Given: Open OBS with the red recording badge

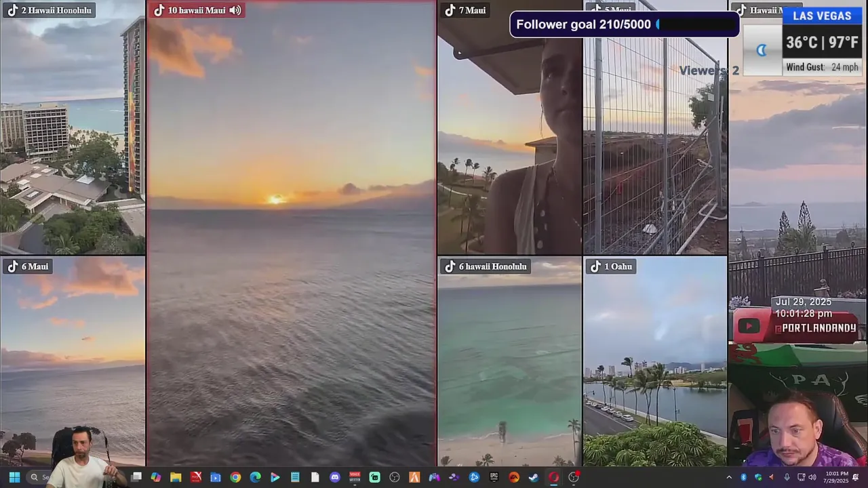Looking at the screenshot, I should [x=574, y=476].
